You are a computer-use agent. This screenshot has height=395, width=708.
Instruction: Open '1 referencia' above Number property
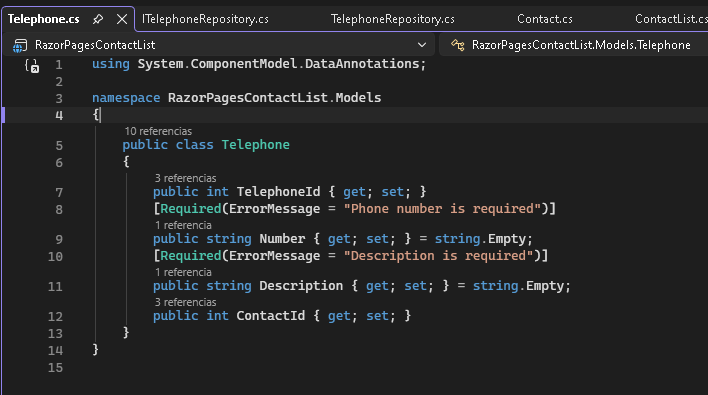point(183,225)
